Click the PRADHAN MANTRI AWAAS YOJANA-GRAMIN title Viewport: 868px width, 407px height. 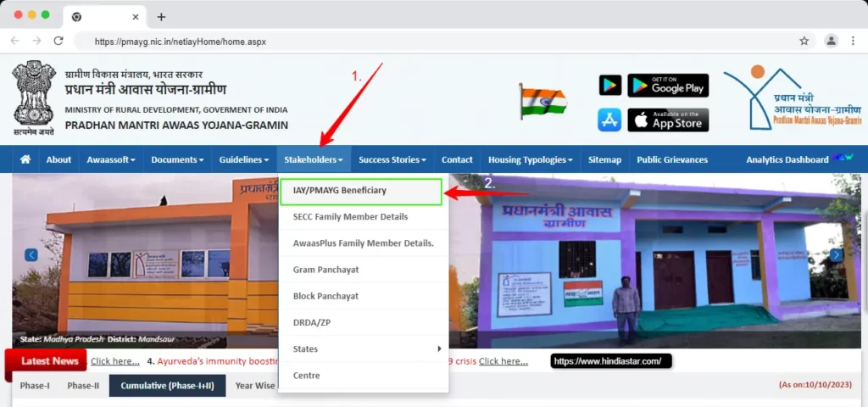point(176,125)
